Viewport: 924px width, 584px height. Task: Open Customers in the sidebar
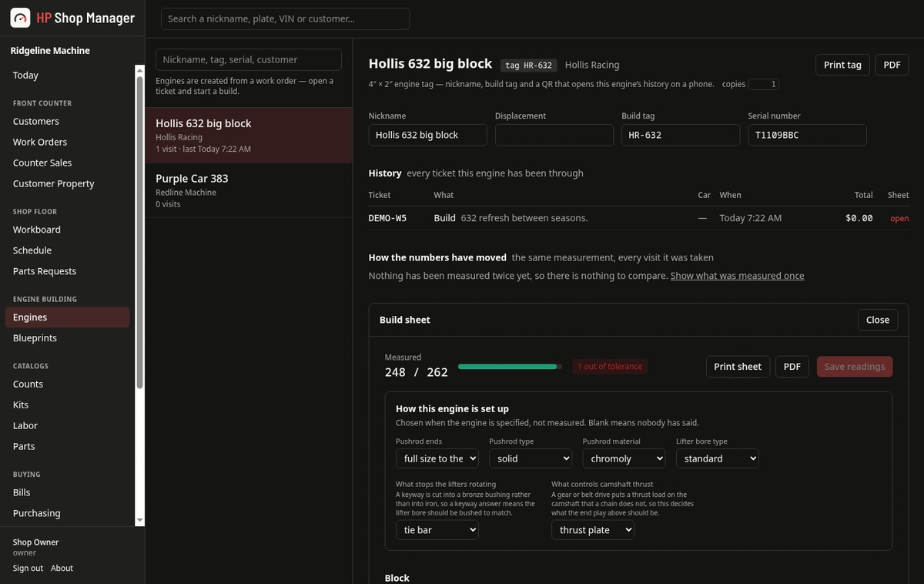pos(67,122)
